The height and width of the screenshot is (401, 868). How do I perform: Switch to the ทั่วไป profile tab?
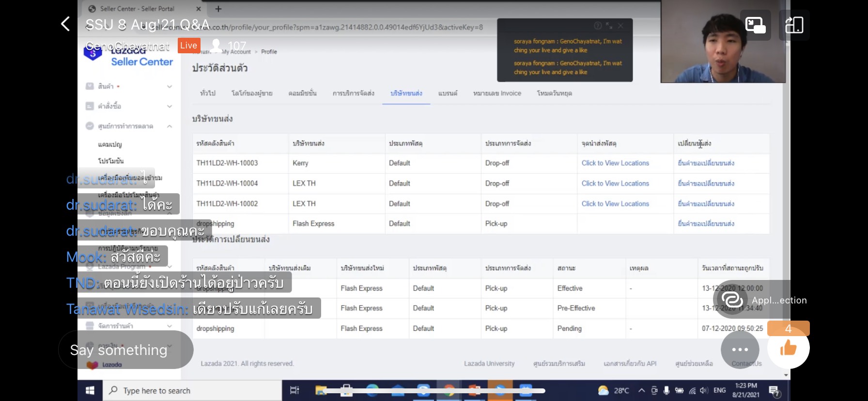208,93
